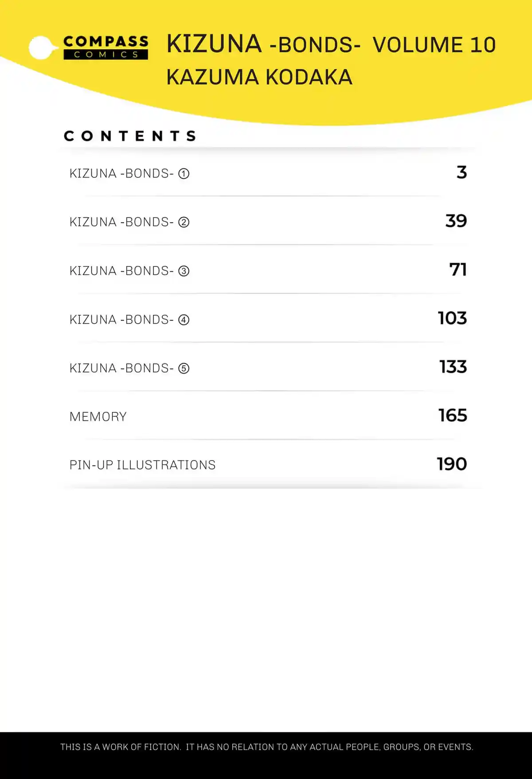Screen dimensions: 532x779
Task: Click page number 165
Action: tap(453, 415)
